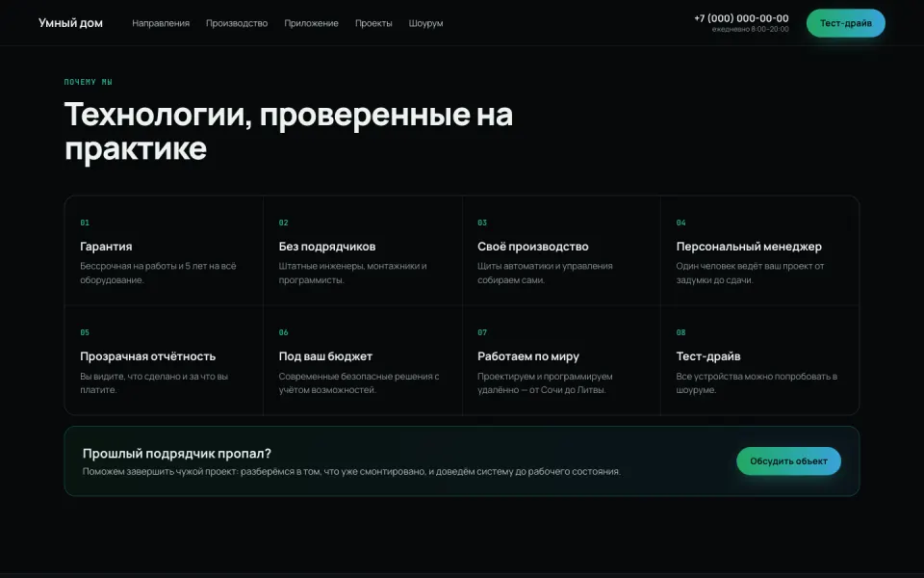Click card number 04 label
This screenshot has width=924, height=578.
[x=681, y=223]
